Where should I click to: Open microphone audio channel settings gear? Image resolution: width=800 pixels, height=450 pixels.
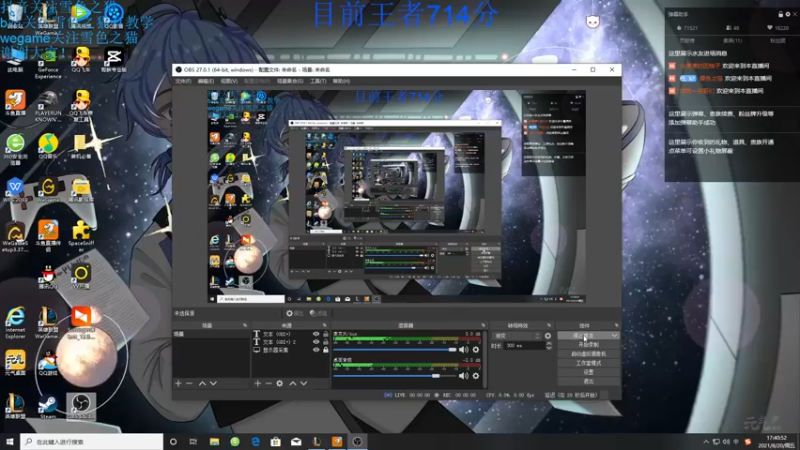click(x=476, y=350)
